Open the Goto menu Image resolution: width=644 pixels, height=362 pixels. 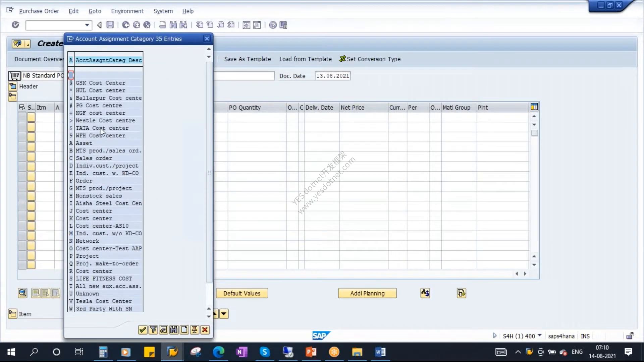[95, 11]
